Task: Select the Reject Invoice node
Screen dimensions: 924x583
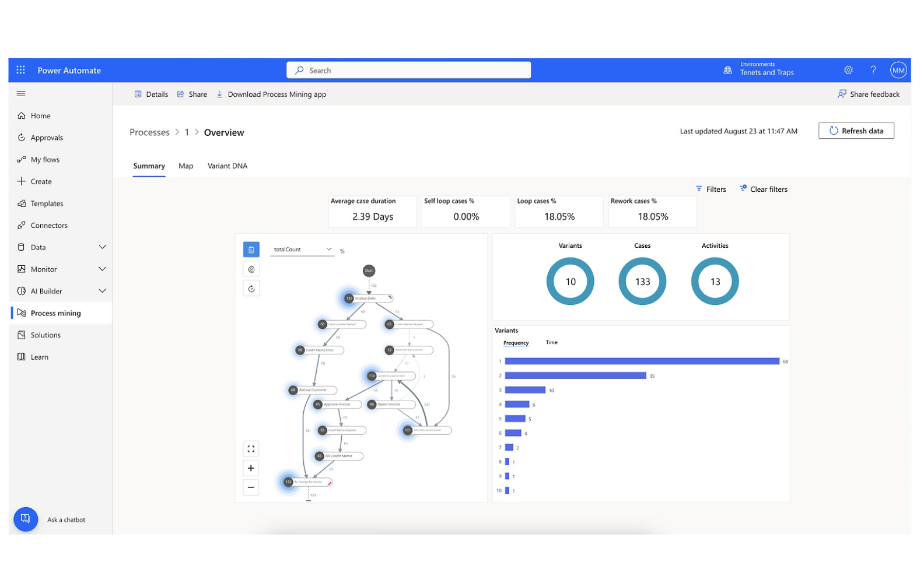Action: click(391, 404)
